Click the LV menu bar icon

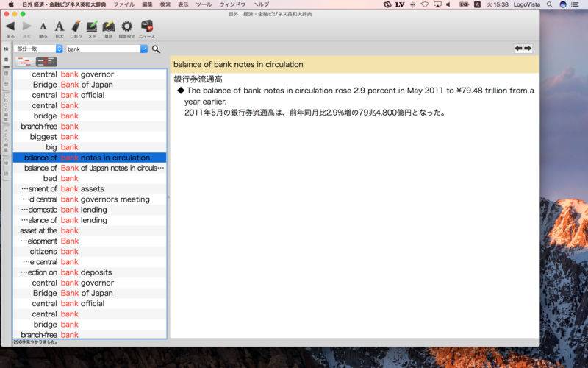(x=400, y=4)
